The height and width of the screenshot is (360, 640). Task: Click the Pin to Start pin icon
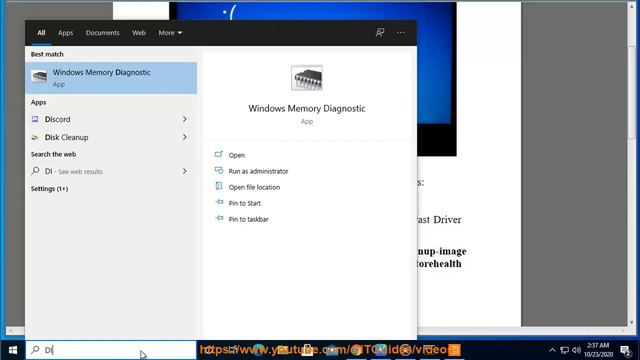coord(219,202)
